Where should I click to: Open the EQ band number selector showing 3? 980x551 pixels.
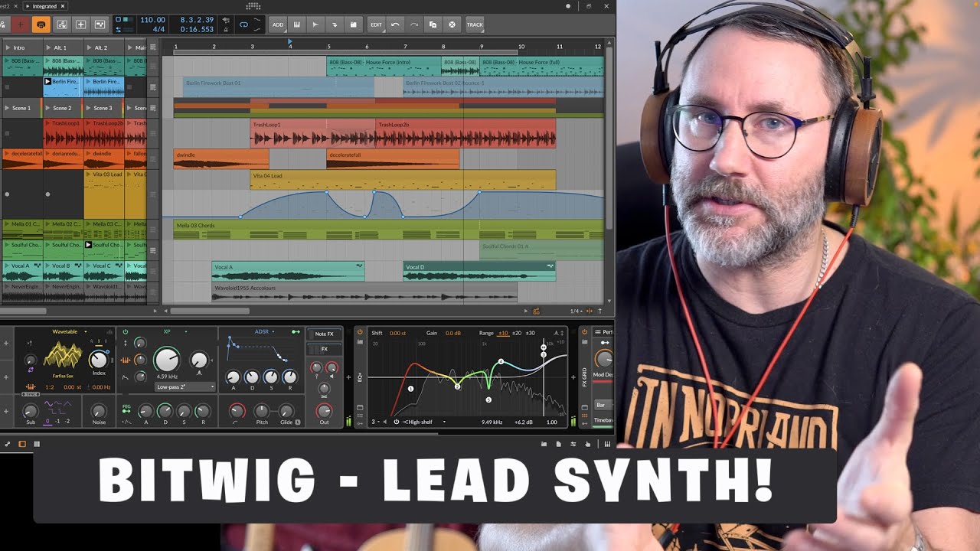coord(376,422)
